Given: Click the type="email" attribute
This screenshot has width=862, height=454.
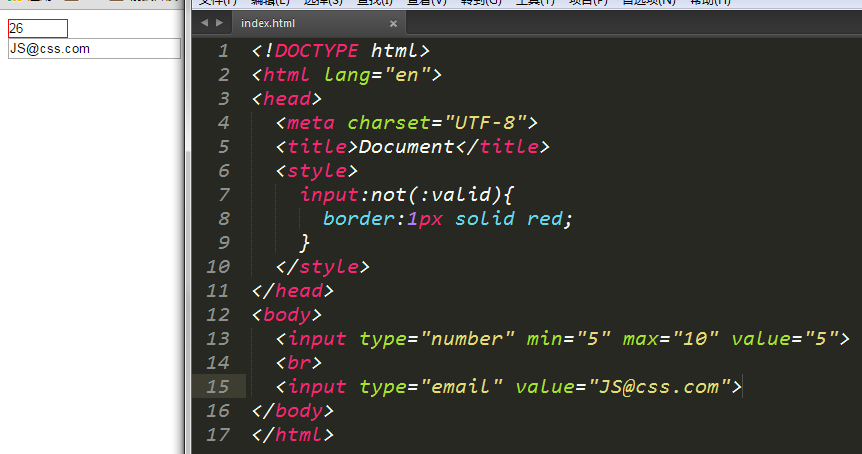Looking at the screenshot, I should coord(431,387).
